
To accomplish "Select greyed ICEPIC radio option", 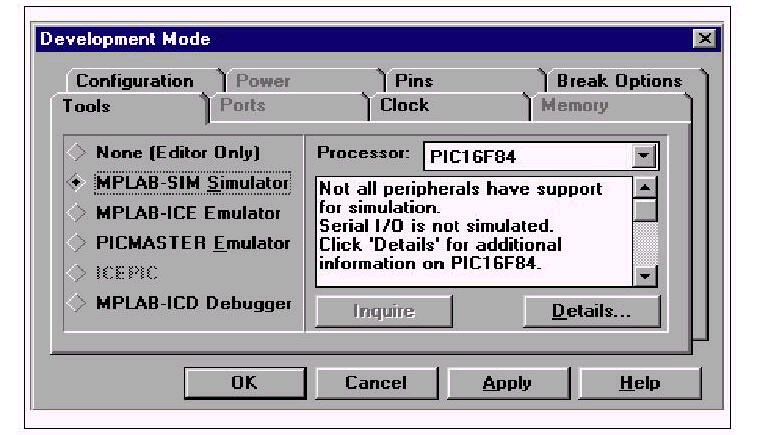I will (x=113, y=273).
